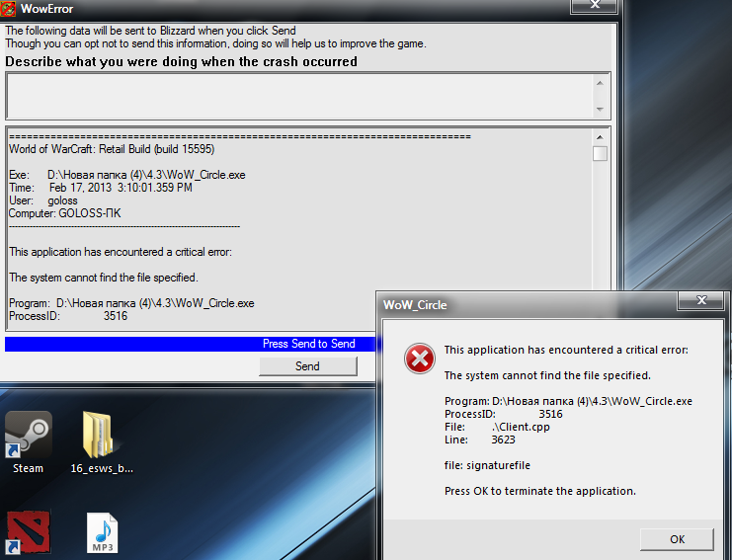This screenshot has width=732, height=560.
Task: Click 'file: signaturefile' in error dialog
Action: 487,466
